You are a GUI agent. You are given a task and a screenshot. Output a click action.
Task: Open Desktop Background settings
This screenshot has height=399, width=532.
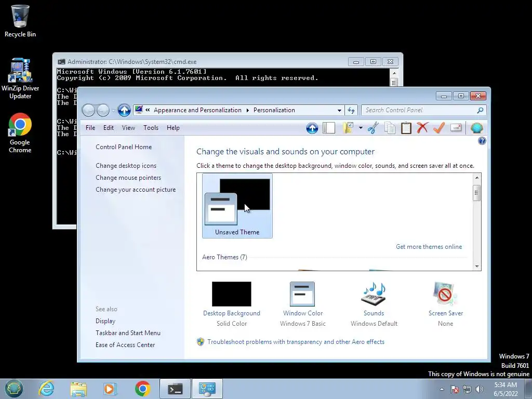tap(232, 303)
